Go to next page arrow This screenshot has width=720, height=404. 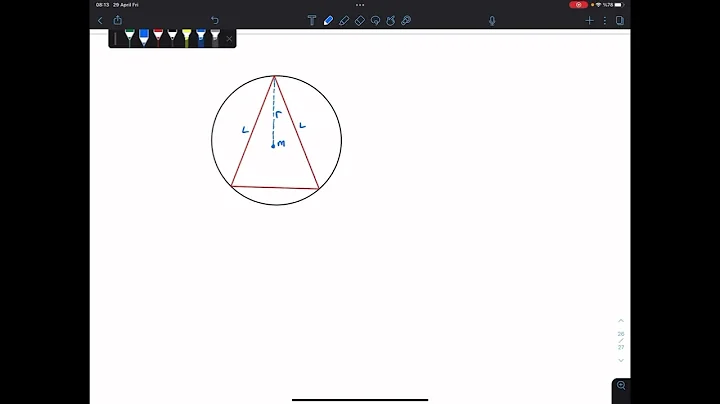(x=621, y=360)
